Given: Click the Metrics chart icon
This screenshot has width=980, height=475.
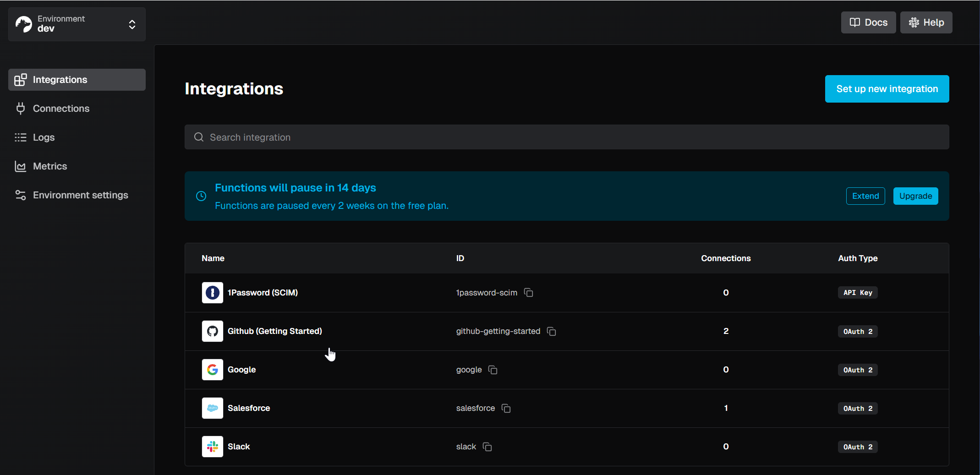Looking at the screenshot, I should click(x=21, y=166).
